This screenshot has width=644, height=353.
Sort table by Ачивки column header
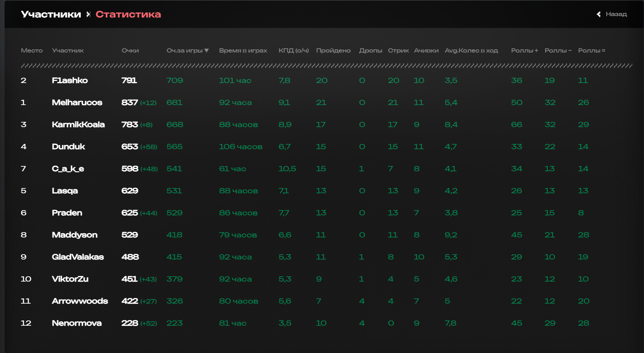426,50
